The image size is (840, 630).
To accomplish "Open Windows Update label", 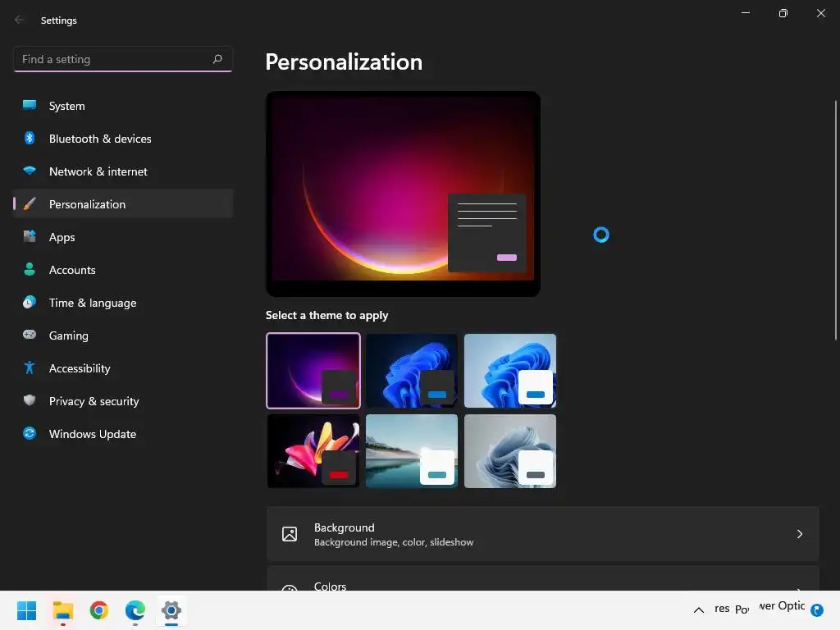I will (93, 434).
